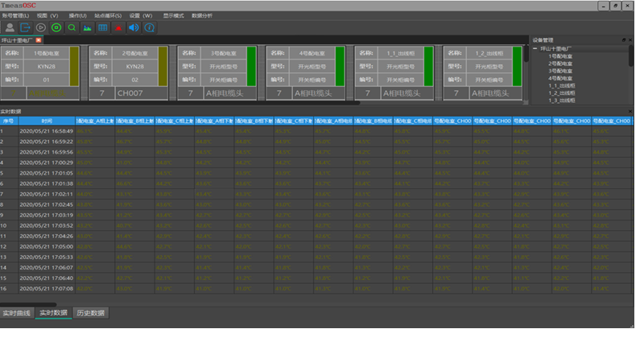The height and width of the screenshot is (362, 644).
Task: Switch to the 实时曲线 tab
Action: click(x=16, y=313)
